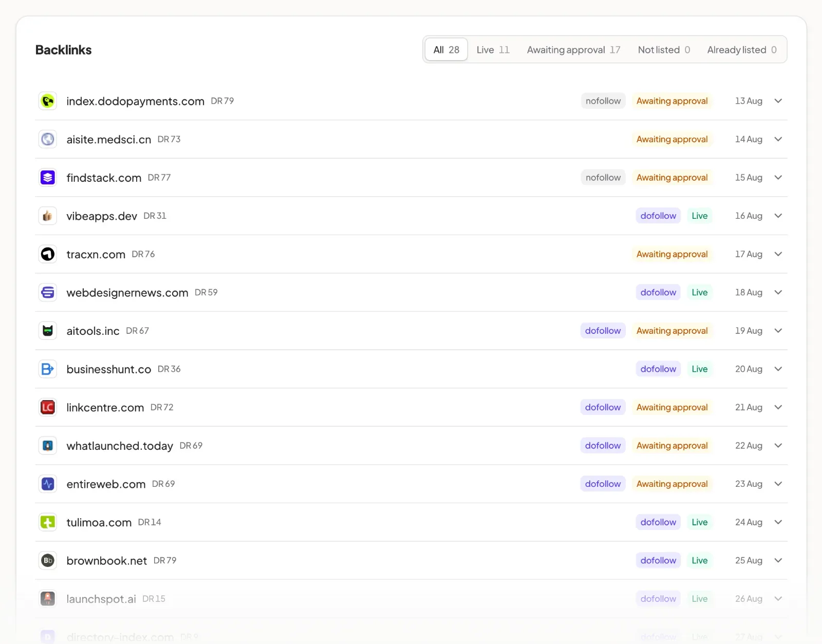This screenshot has width=822, height=644.
Task: Open the Not listed tab
Action: click(664, 50)
